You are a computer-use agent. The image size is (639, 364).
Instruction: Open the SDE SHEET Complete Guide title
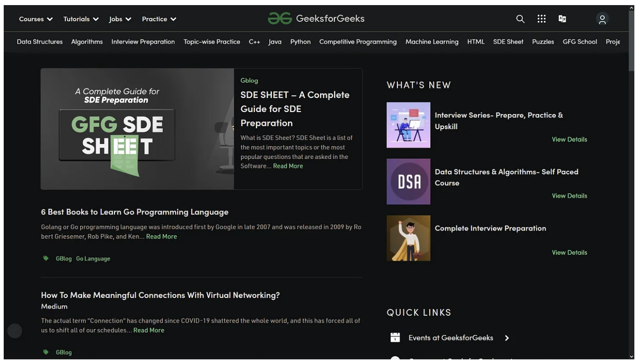pyautogui.click(x=295, y=108)
